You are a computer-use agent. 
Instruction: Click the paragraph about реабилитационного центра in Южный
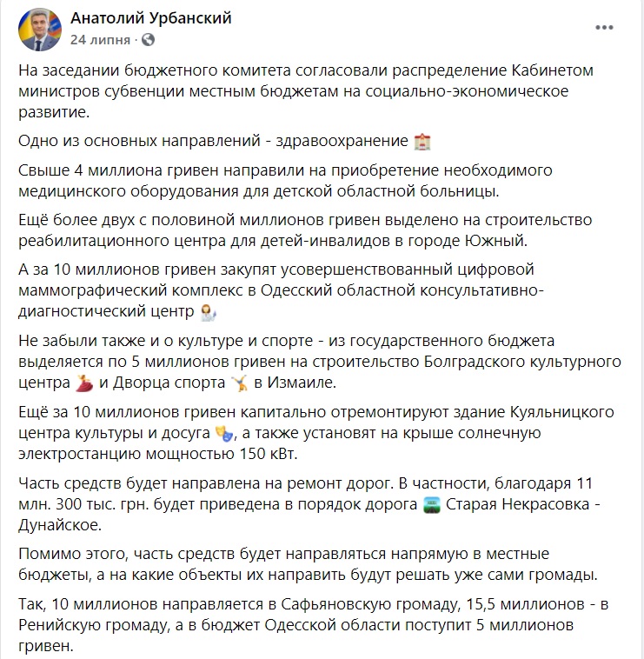click(x=305, y=230)
